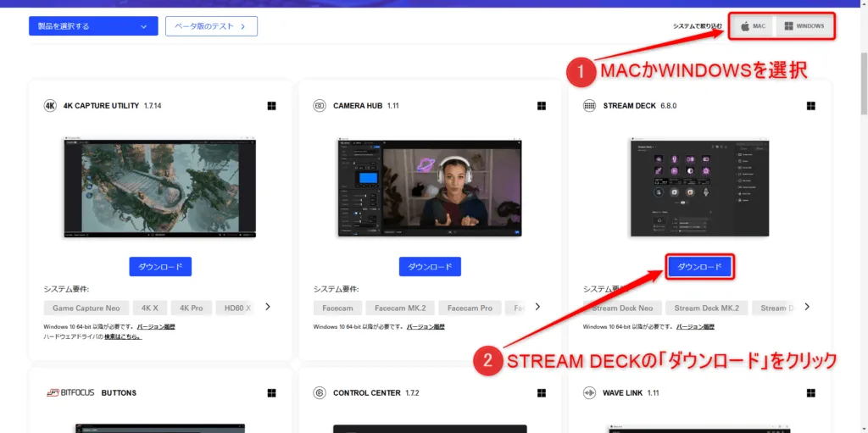The width and height of the screenshot is (868, 433).
Task: Filter downloads by WINDOWS
Action: point(804,26)
